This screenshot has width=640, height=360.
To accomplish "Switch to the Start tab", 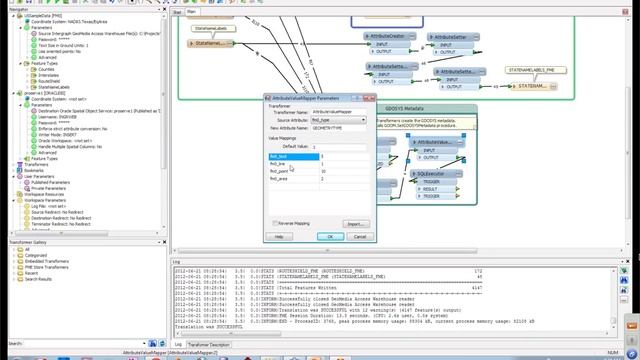I will (177, 12).
